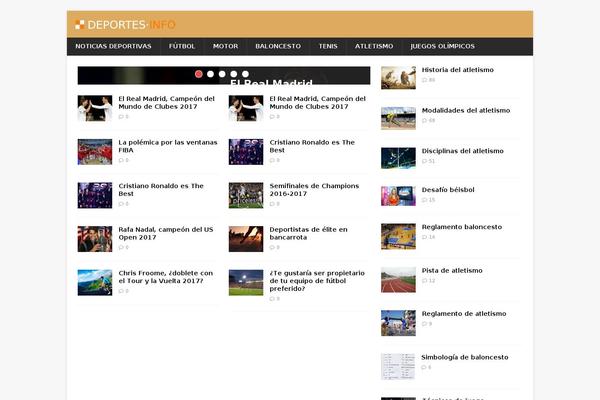Viewport: 600px width, 400px height.
Task: Click FIBA ventanas article thumbnail
Action: pos(95,152)
